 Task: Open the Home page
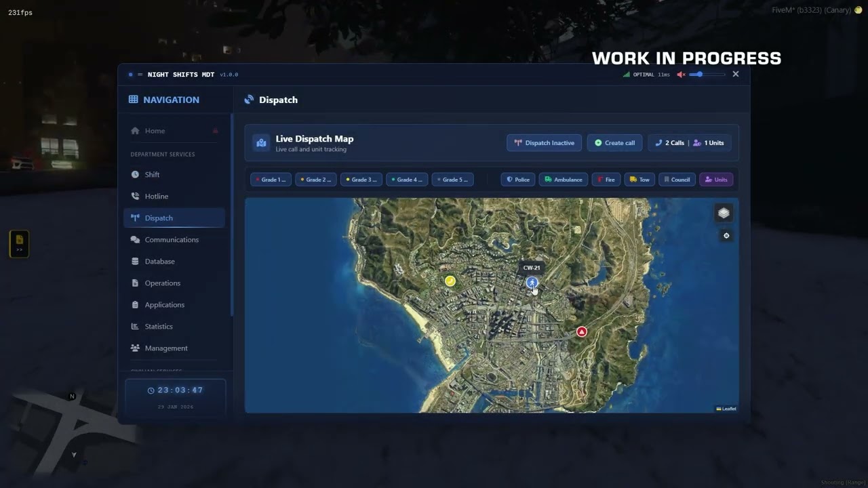pyautogui.click(x=174, y=131)
